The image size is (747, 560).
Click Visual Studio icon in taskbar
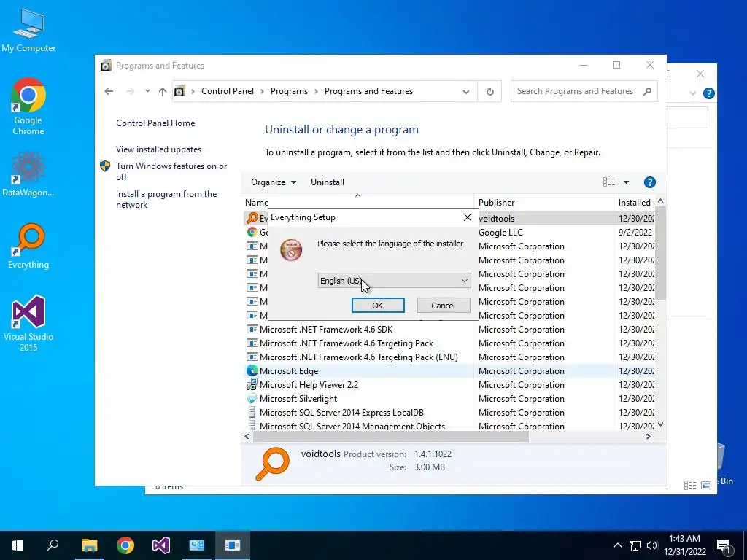pos(161,545)
